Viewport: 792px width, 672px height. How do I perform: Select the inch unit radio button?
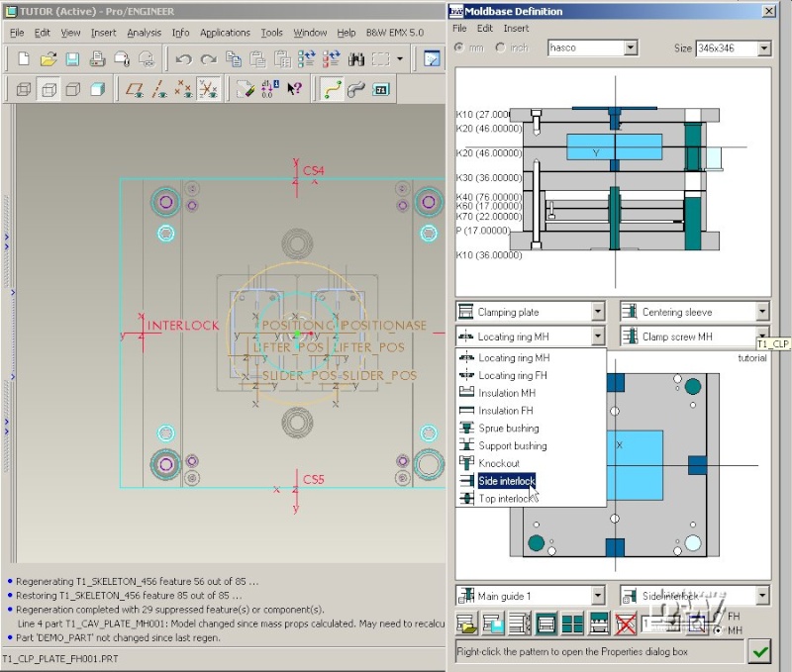[x=500, y=48]
